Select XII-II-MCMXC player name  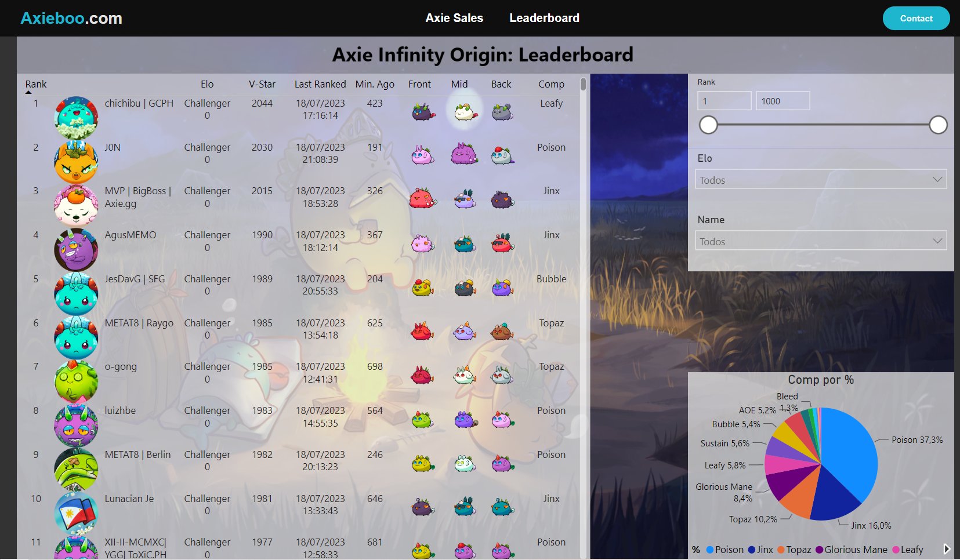click(135, 548)
